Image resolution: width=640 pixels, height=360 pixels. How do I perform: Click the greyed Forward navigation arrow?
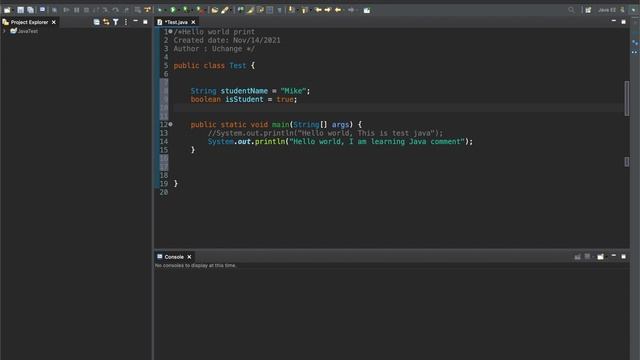[x=351, y=10]
